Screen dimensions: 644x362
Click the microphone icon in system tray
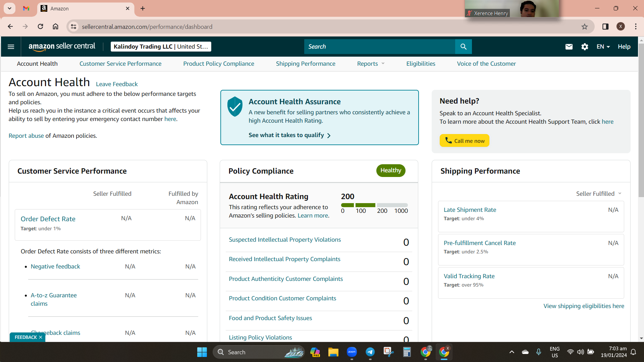click(539, 352)
